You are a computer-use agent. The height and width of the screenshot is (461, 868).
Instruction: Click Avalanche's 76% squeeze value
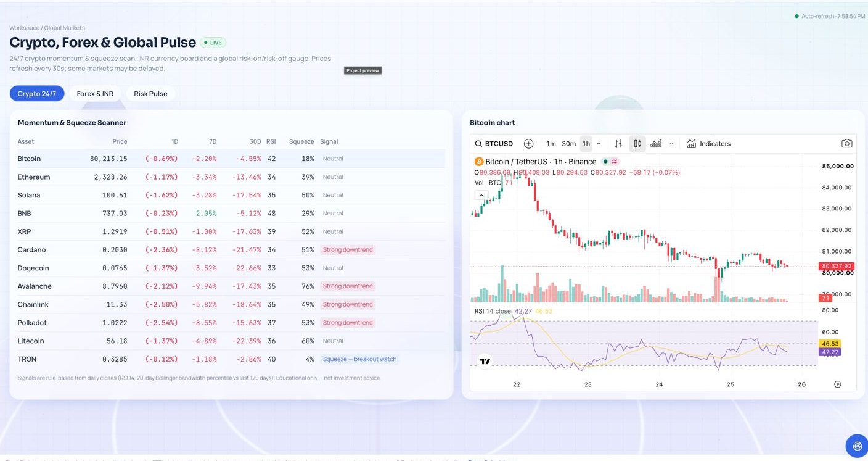(x=308, y=286)
